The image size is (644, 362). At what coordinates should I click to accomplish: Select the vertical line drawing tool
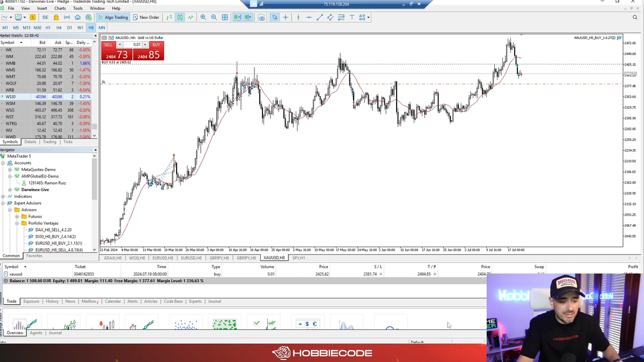pyautogui.click(x=298, y=17)
